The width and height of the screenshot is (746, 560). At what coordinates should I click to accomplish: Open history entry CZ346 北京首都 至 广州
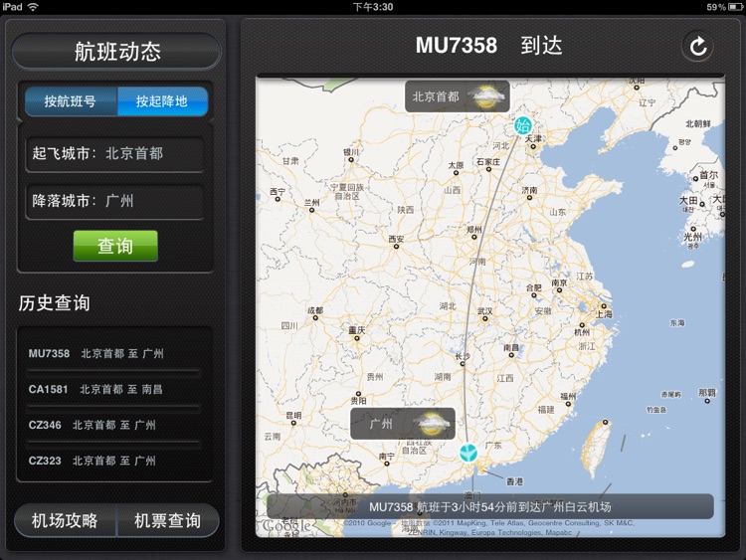coord(114,425)
